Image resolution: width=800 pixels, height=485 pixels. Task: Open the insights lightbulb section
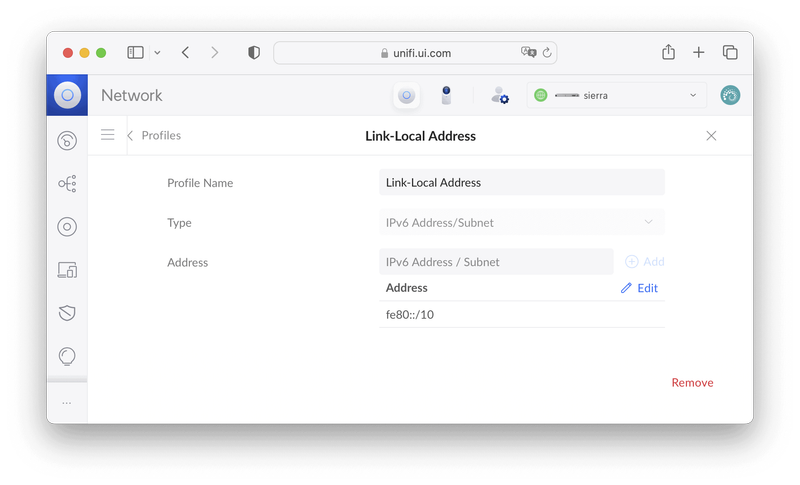[x=67, y=356]
